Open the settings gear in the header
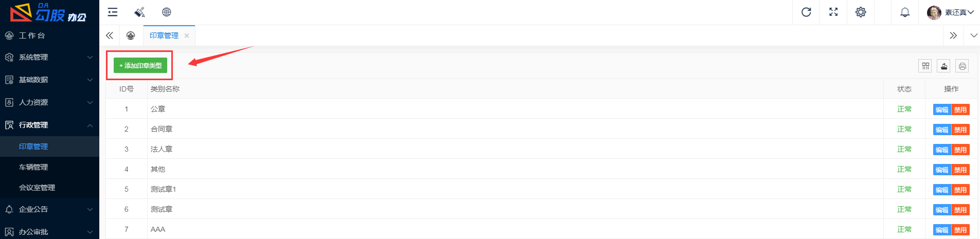The width and height of the screenshot is (980, 239). click(x=861, y=12)
